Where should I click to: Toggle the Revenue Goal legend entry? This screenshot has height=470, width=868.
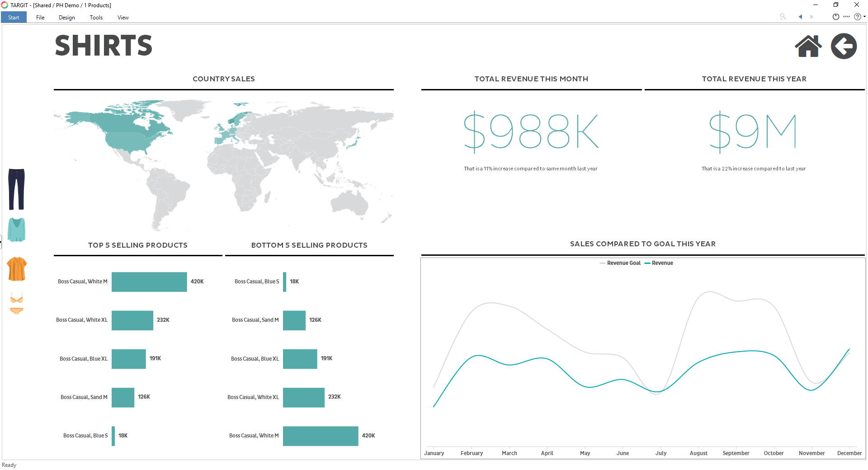(x=620, y=263)
